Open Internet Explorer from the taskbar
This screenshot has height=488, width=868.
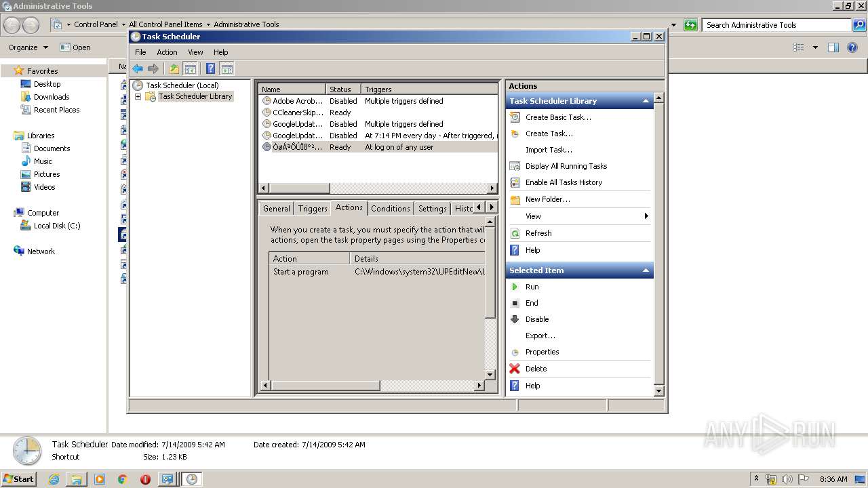tap(54, 479)
